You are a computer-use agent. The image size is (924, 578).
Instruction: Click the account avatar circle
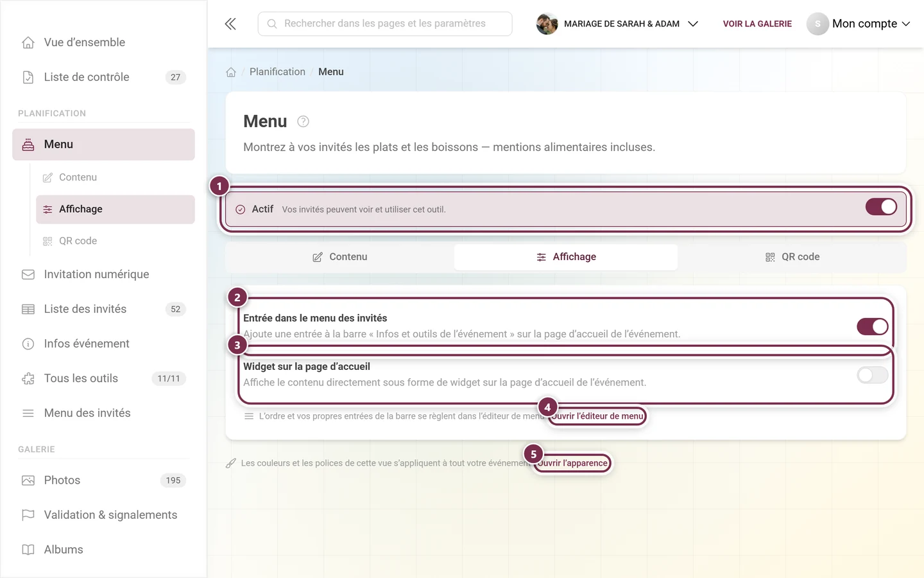click(817, 24)
